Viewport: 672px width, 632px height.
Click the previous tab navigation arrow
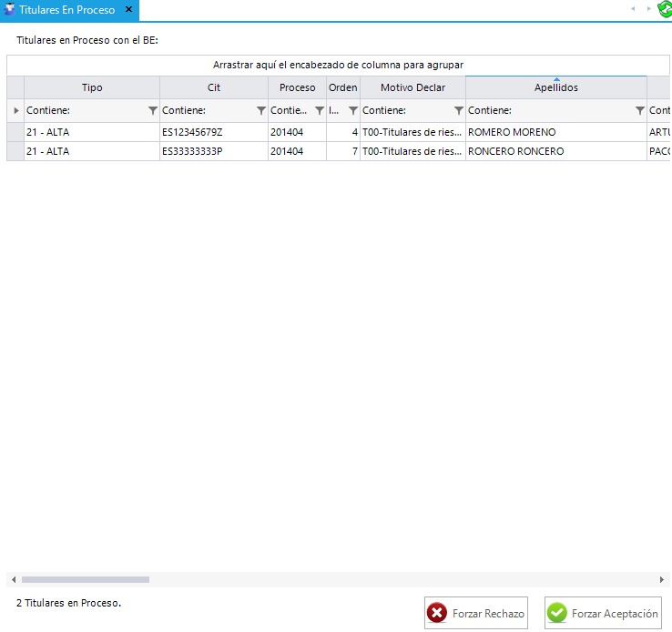tap(633, 9)
